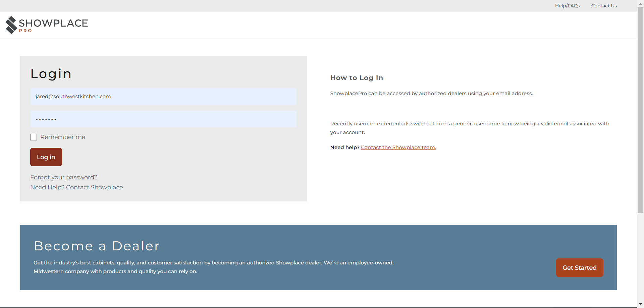Viewport: 644px width, 308px height.
Task: Click the Become a Dealer heading
Action: click(x=97, y=246)
